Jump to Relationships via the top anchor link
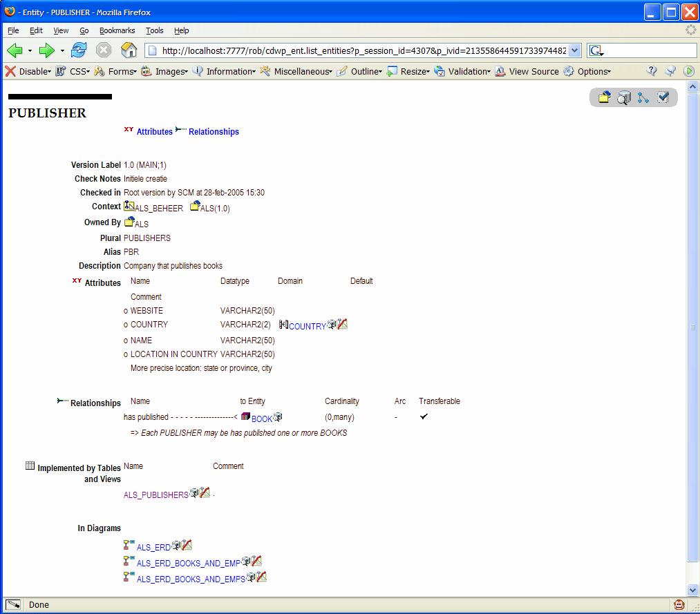This screenshot has height=614, width=700. (x=214, y=132)
